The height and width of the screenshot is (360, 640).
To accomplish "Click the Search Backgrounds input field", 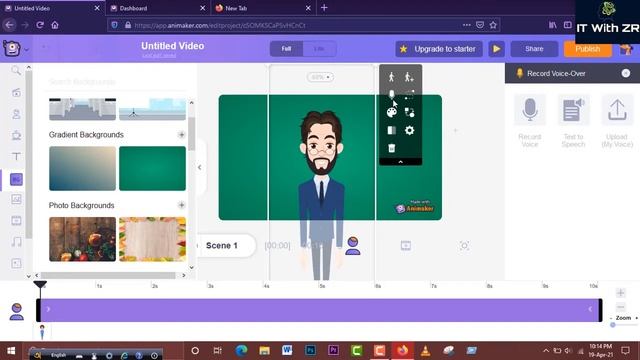I will (x=117, y=82).
